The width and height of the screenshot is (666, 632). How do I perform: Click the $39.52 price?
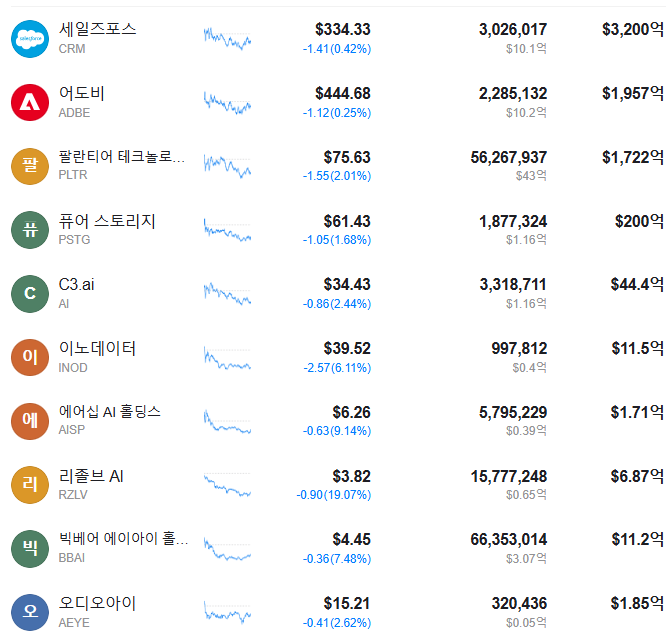347,349
